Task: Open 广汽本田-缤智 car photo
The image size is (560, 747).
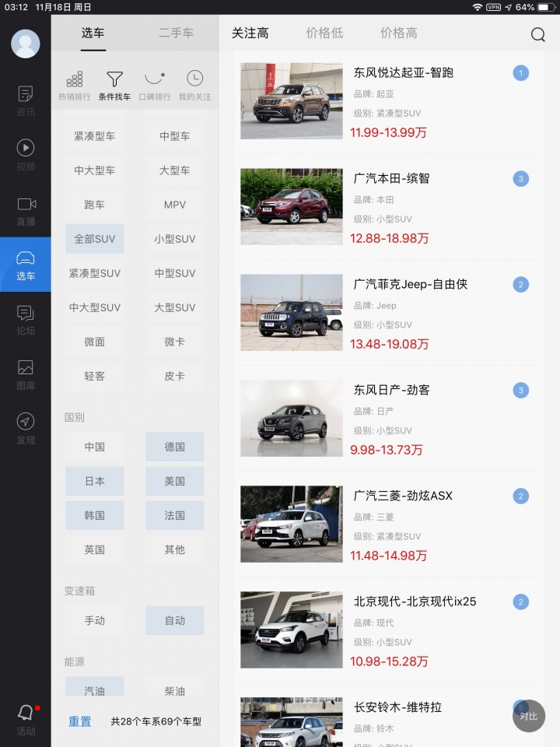Action: [x=292, y=207]
